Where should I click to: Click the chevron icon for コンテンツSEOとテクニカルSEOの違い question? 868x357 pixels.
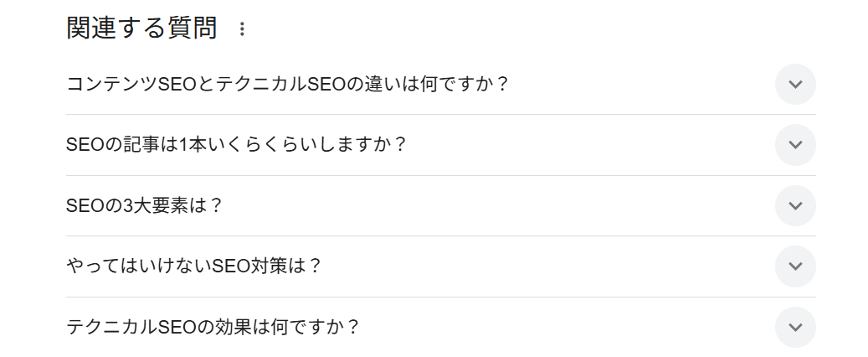[x=795, y=85]
